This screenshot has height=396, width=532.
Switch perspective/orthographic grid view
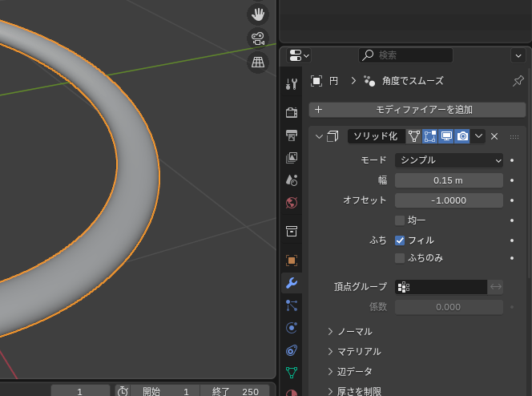[258, 62]
